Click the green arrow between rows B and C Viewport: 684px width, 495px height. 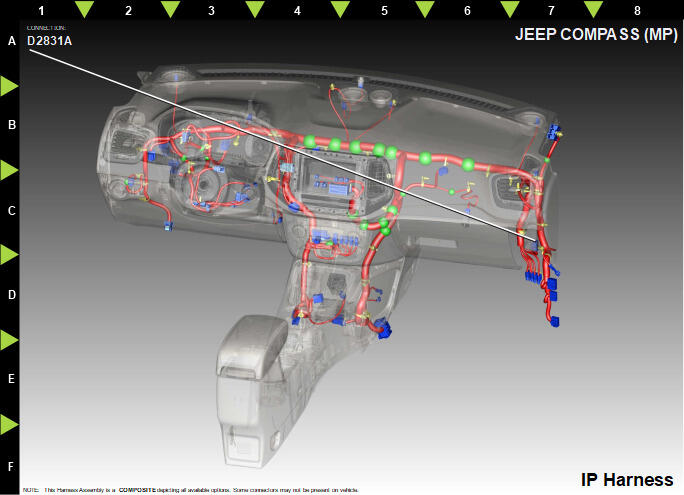coord(10,170)
